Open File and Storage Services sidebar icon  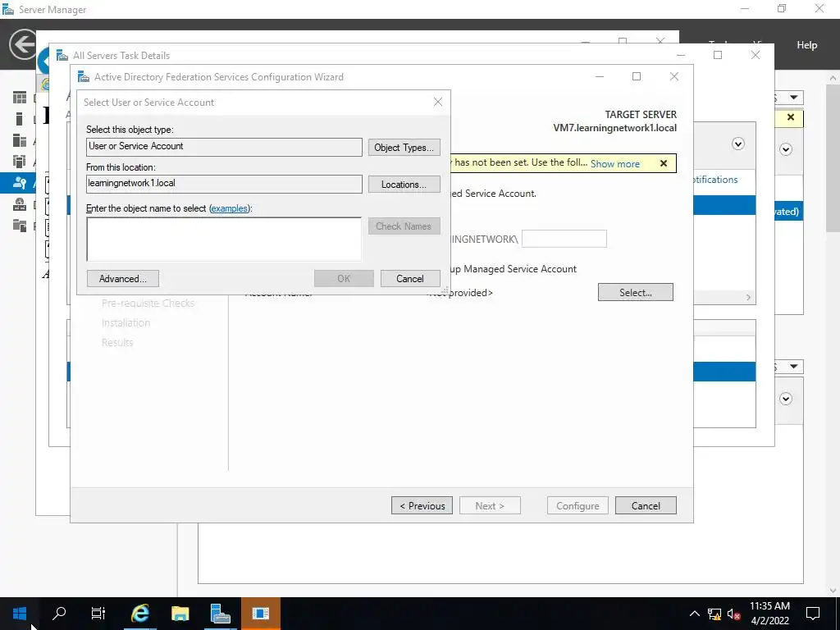[x=20, y=226]
